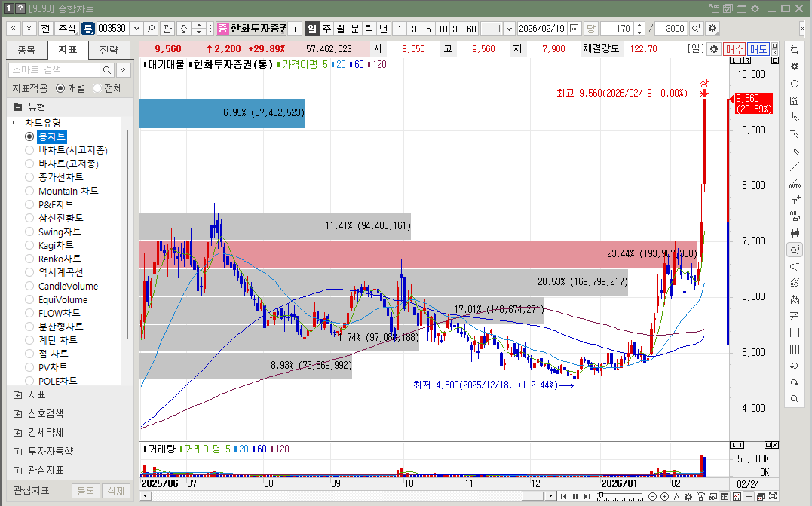The width and height of the screenshot is (812, 506).
Task: Click the 등록 button under 관심지표
Action: coord(85,490)
